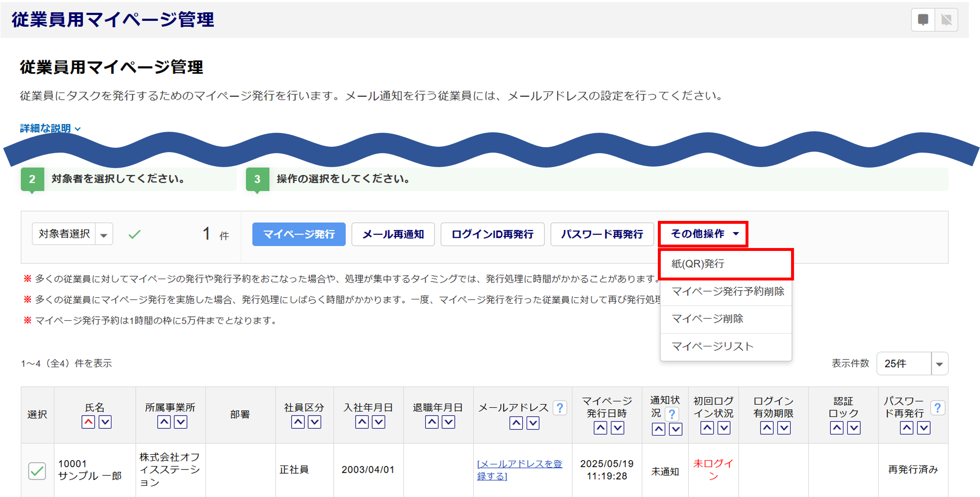Uncheck the selection box for サンプル 一郎
Image resolution: width=980 pixels, height=497 pixels.
[x=37, y=470]
